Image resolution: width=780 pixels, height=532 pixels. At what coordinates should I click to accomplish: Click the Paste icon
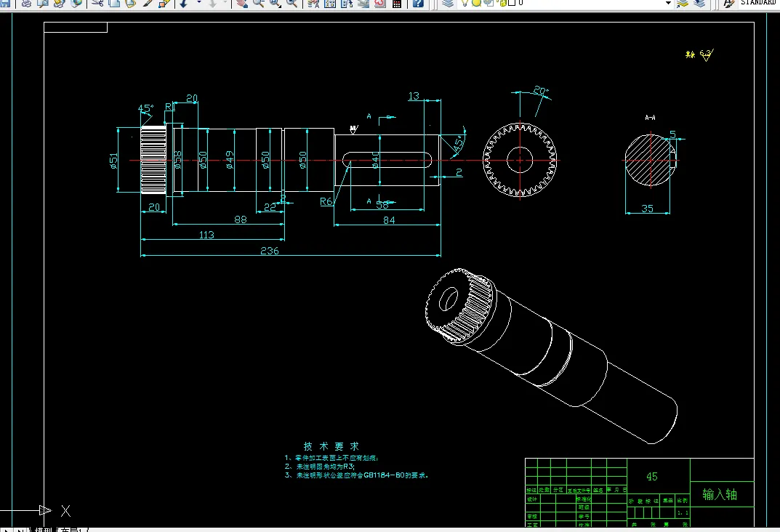coord(130,3)
